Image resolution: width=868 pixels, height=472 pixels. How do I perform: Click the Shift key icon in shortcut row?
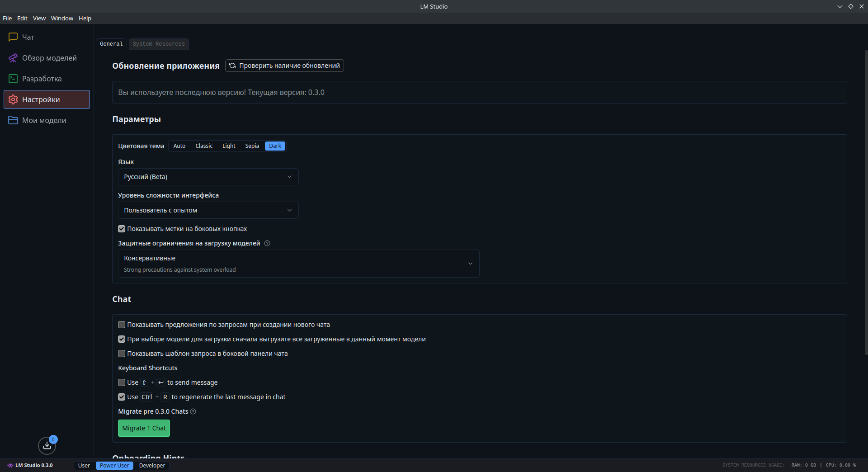(x=144, y=382)
